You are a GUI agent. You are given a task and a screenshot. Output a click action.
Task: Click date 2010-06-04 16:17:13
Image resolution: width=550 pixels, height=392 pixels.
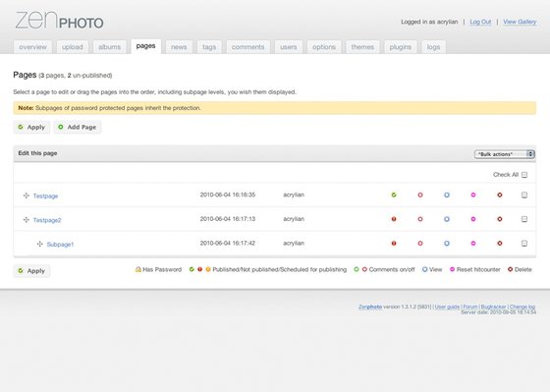228,219
